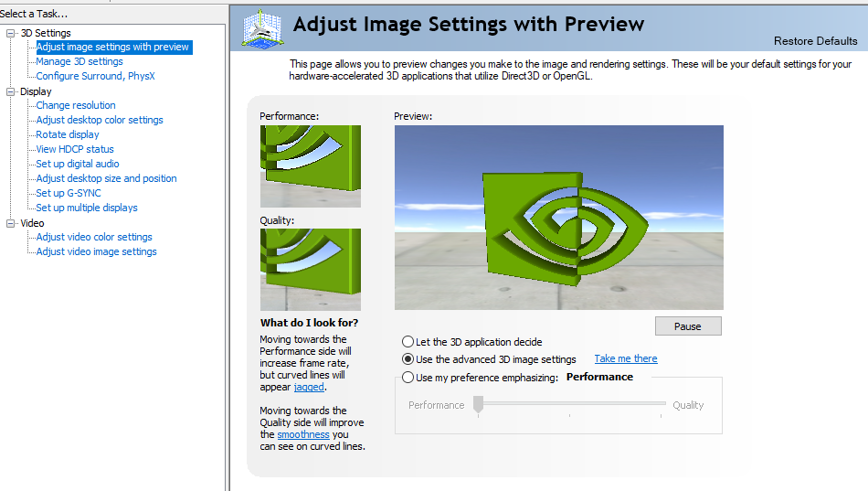Follow the 'Take me there' link
Screen dimensions: 868x491
626,358
